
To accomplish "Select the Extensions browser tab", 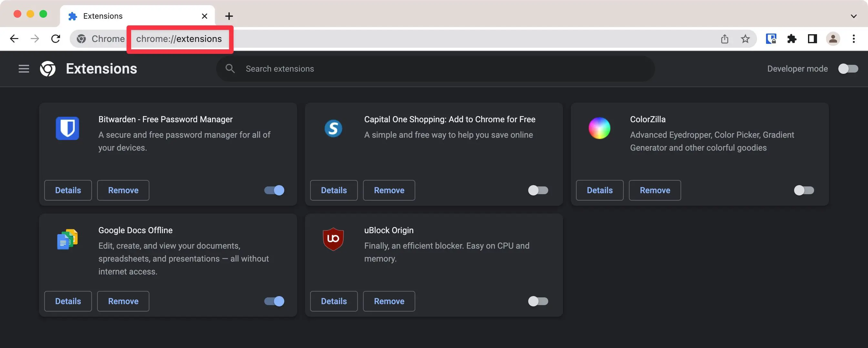I will click(x=137, y=16).
